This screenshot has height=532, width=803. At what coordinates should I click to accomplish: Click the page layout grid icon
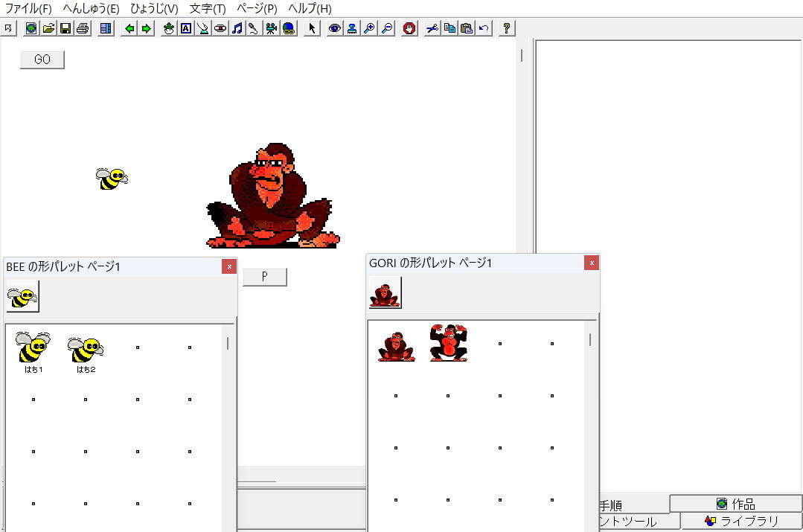106,29
